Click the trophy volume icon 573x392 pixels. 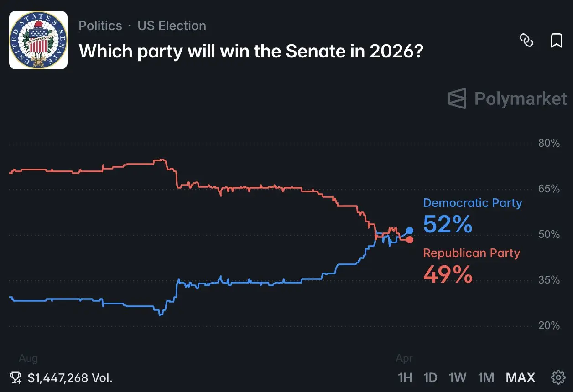(16, 377)
